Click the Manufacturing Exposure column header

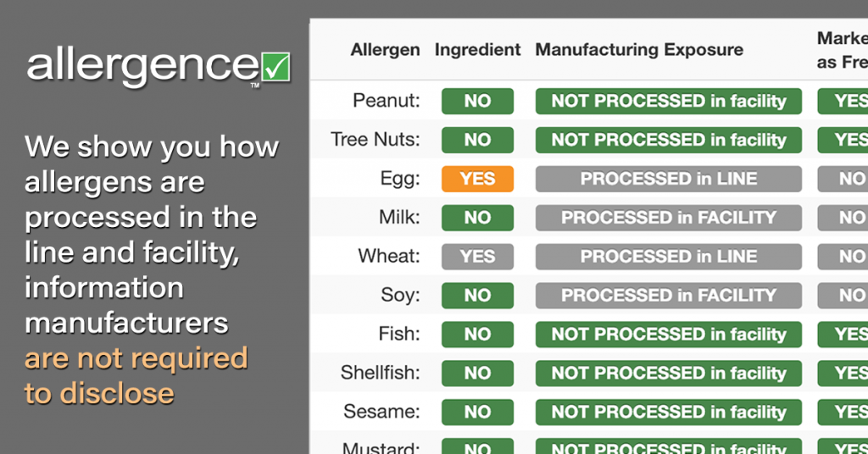point(639,50)
